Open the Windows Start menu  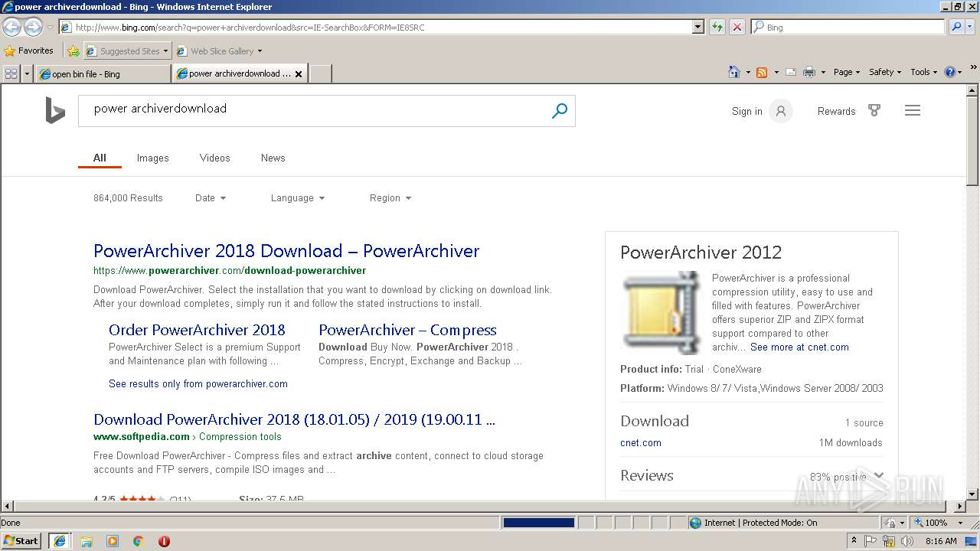click(x=21, y=540)
